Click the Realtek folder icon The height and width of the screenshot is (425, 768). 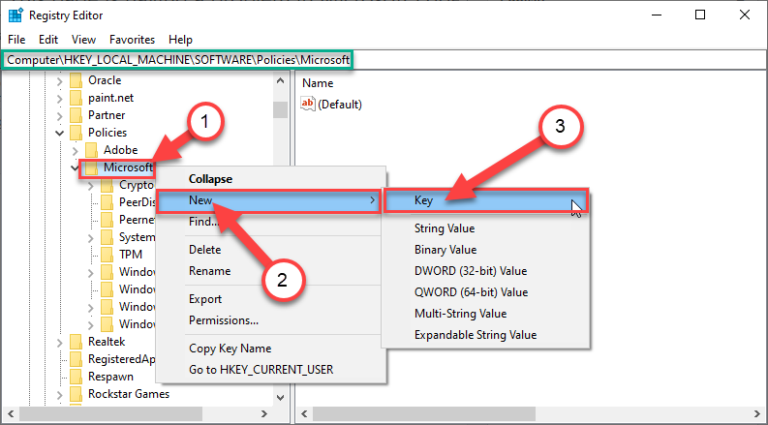tap(75, 342)
